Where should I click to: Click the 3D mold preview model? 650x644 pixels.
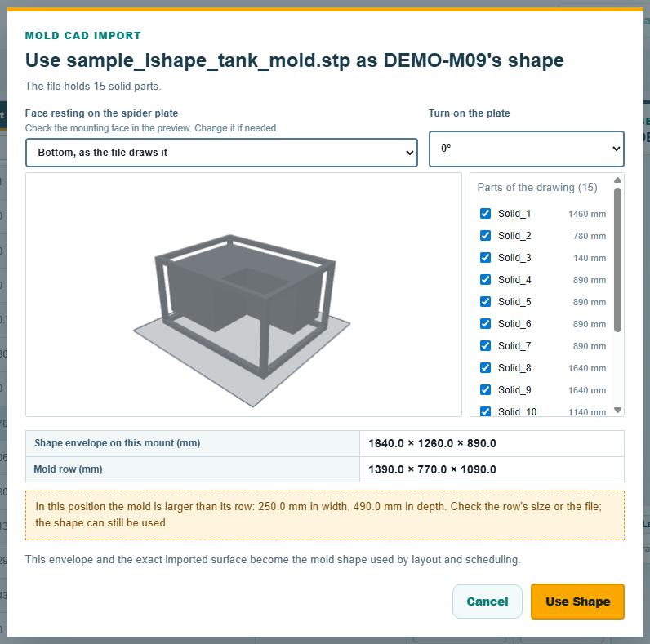pyautogui.click(x=245, y=307)
